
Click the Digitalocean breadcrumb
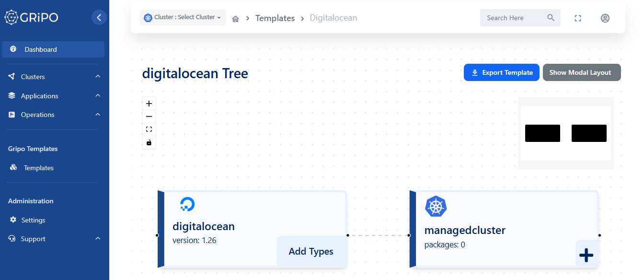[333, 18]
